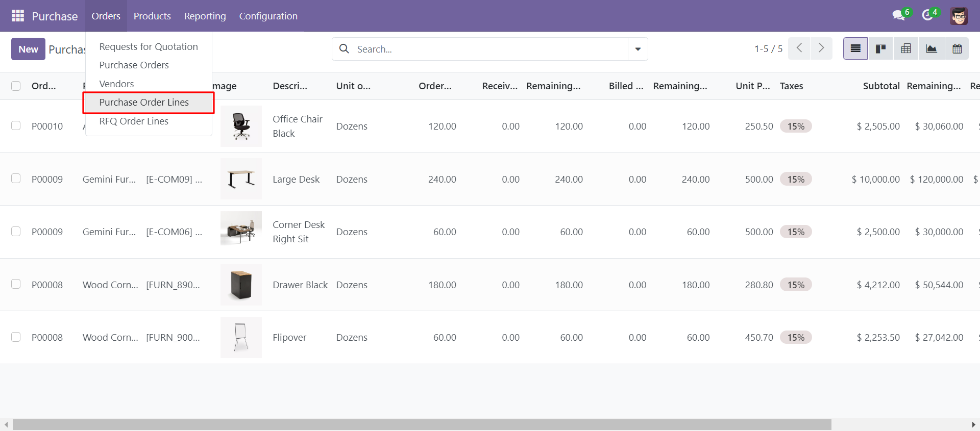
Task: Switch to pivot table view icon
Action: (x=906, y=49)
